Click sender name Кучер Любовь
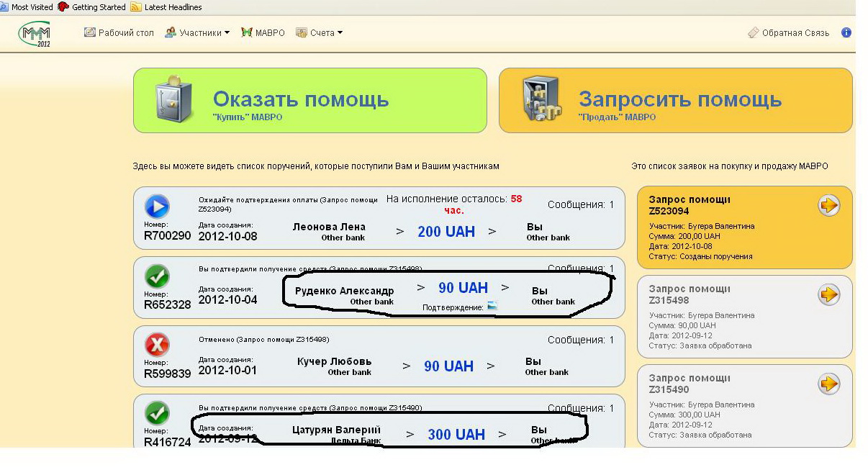Viewport: 868px width, 470px height. coord(334,361)
